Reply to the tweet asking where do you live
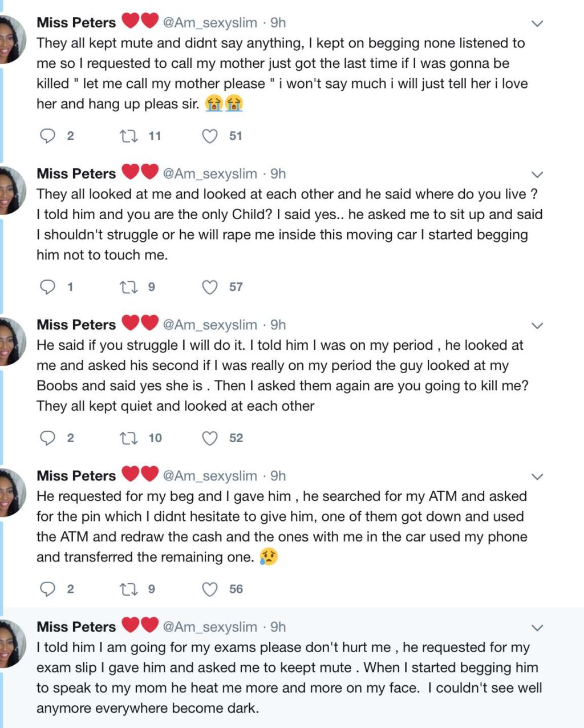Viewport: 584px width, 728px height. tap(47, 287)
